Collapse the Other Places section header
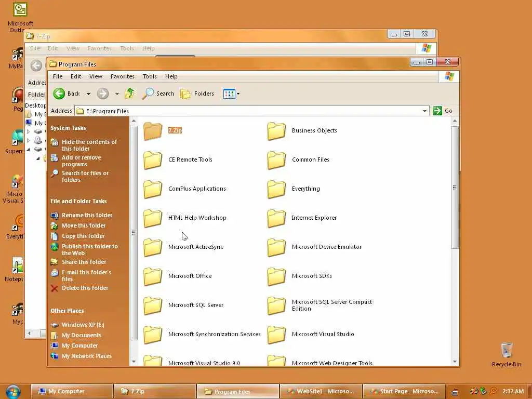Viewport: 532px width, 399px height. click(67, 311)
